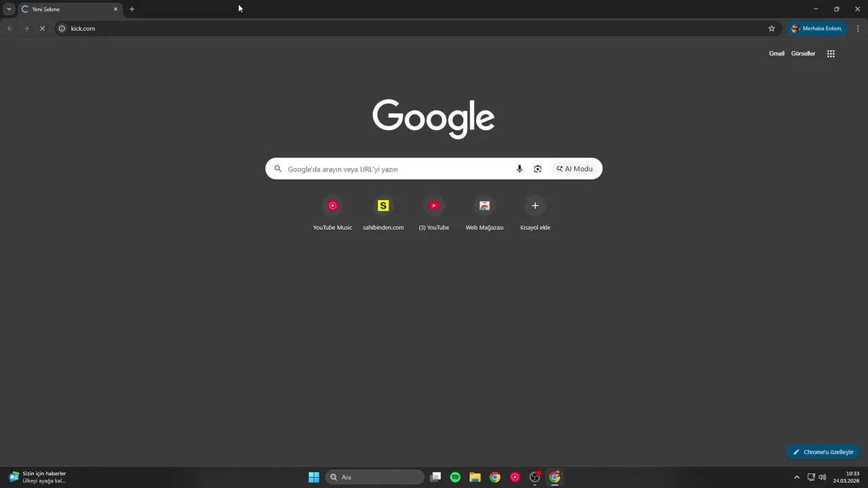Screen dimensions: 868x488
Task: Open the Windows Start menu
Action: [314, 477]
